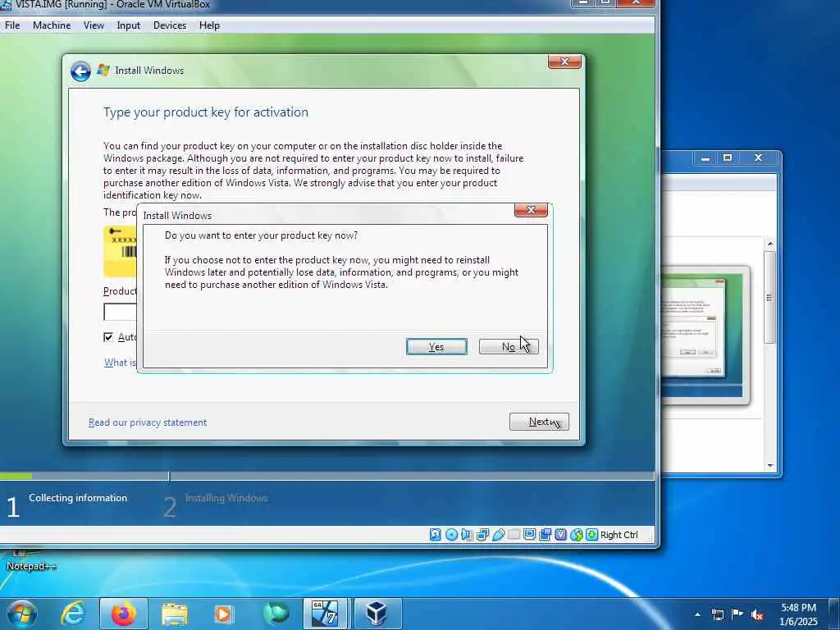Click Yes to enter product key now
The width and height of the screenshot is (840, 630).
(436, 347)
